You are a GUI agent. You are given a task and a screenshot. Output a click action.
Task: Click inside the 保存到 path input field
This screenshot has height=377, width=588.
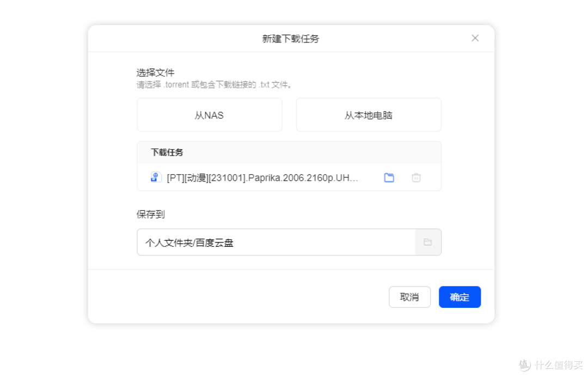pyautogui.click(x=245, y=242)
